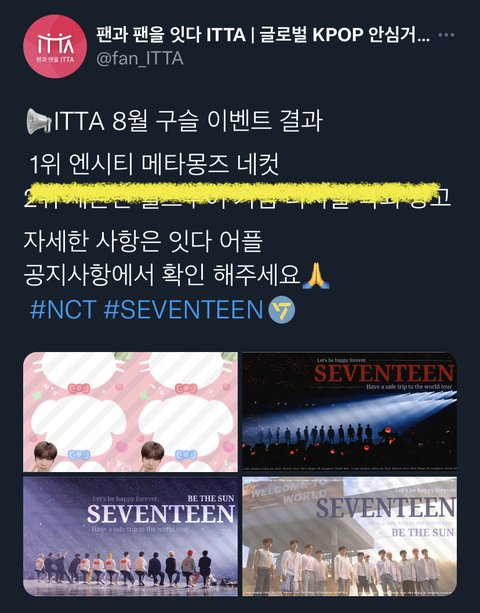480x613 pixels.
Task: Open the ITTA profile avatar
Action: click(x=55, y=46)
